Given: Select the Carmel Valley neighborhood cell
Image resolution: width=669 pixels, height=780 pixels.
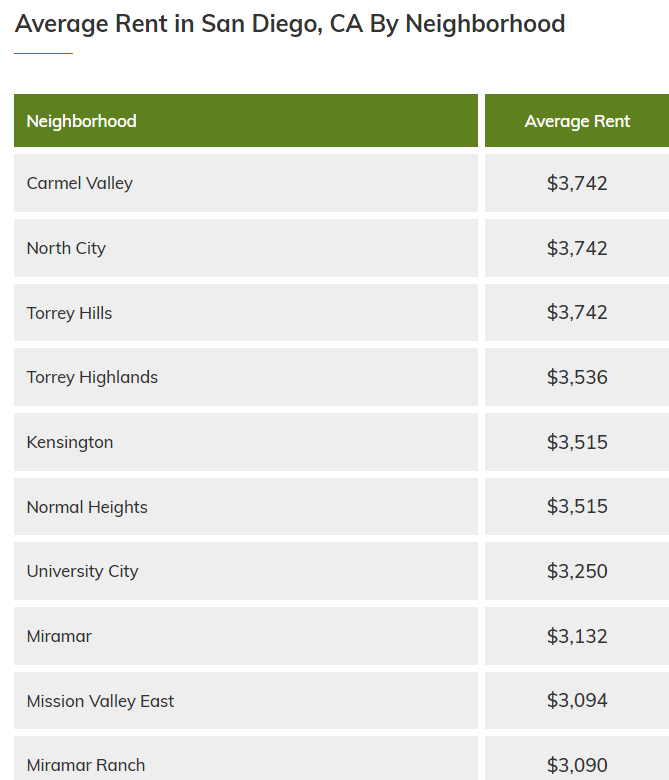Looking at the screenshot, I should click(x=246, y=183).
